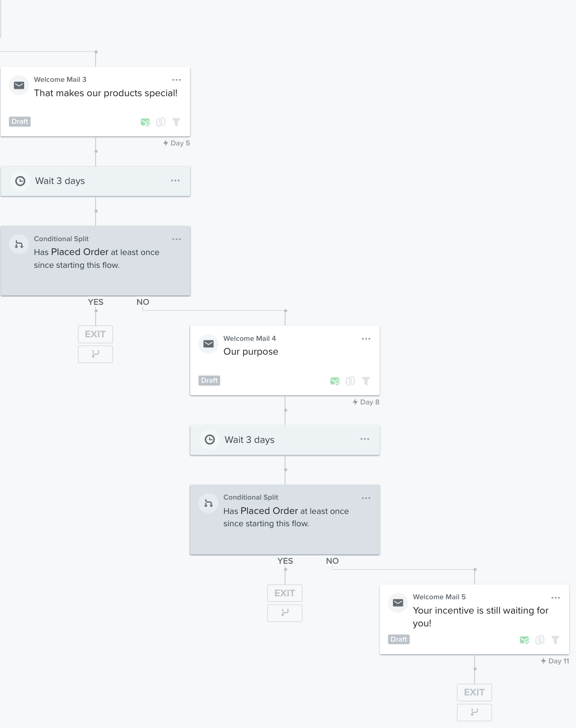Click Draft status badge on Welcome Mail 3
The width and height of the screenshot is (576, 728).
click(x=20, y=121)
